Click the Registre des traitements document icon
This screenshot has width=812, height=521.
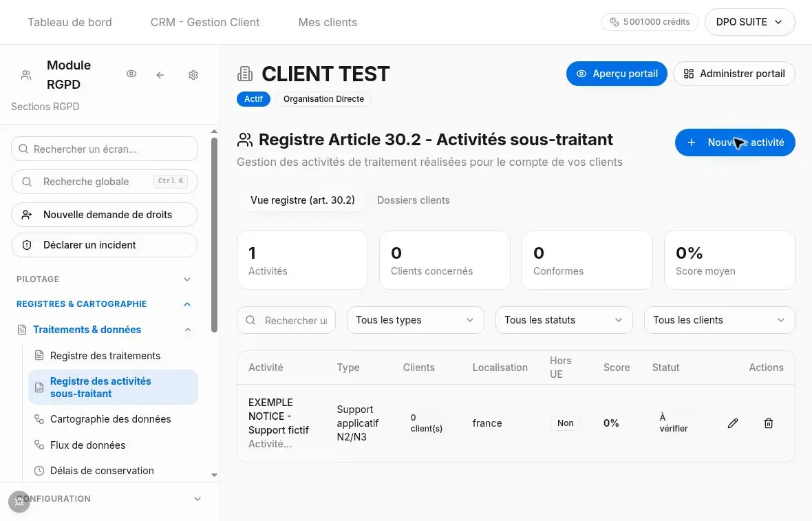click(x=39, y=355)
